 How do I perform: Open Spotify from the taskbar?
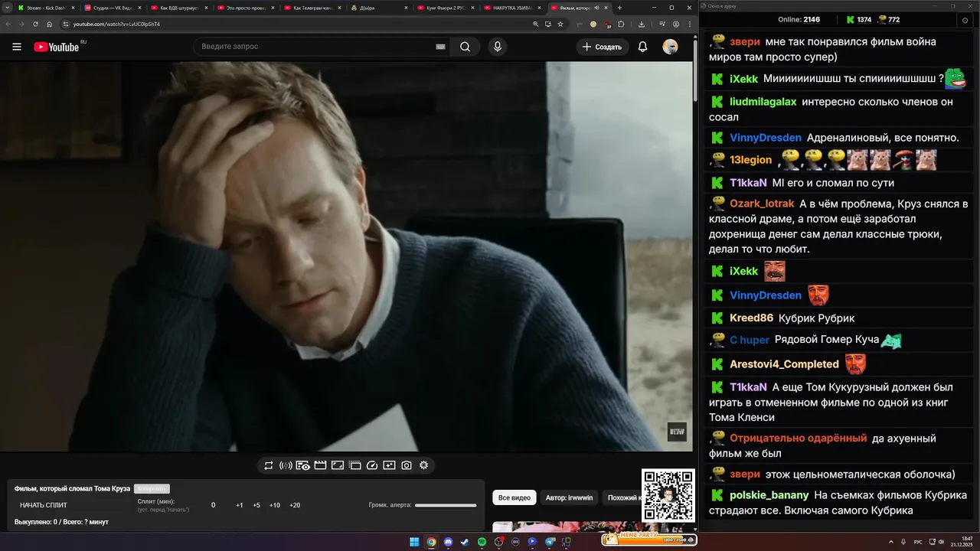coord(482,542)
